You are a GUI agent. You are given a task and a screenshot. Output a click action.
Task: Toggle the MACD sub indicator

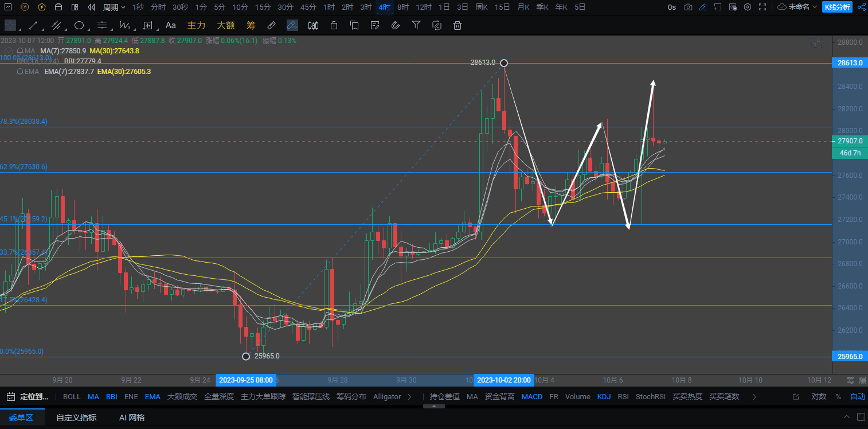click(x=532, y=396)
